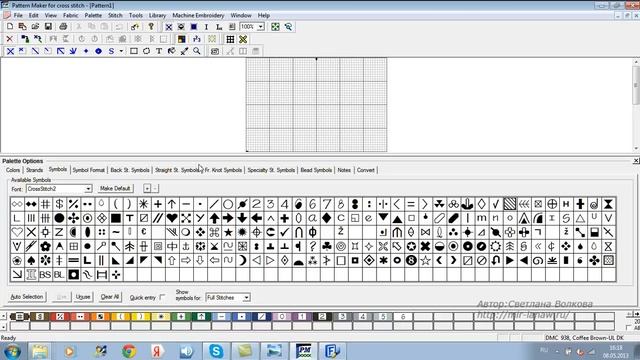The image size is (640, 360).
Task: Select the solid blue square view icon
Action: [x=194, y=27]
